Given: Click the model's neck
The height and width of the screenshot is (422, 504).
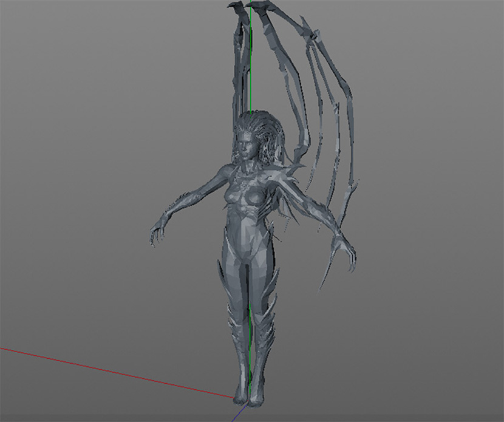Looking at the screenshot, I should tap(245, 163).
